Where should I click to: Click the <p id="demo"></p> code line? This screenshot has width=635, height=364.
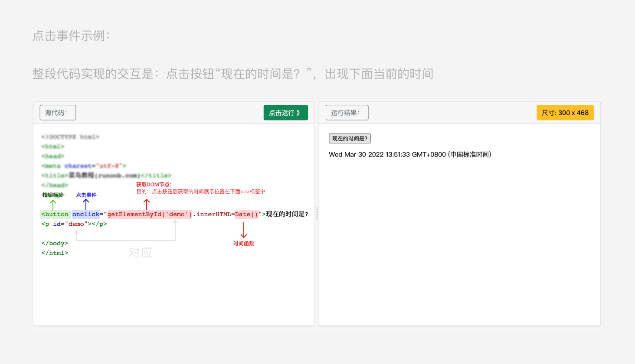[74, 224]
